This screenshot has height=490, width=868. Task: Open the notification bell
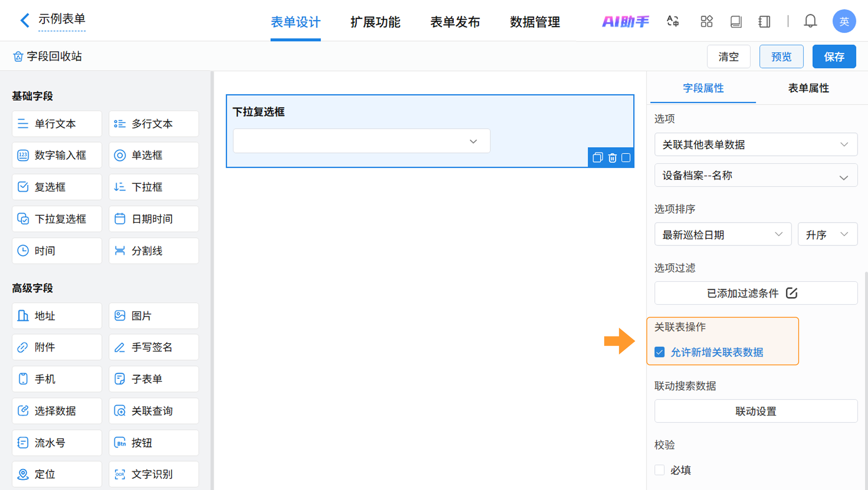click(810, 22)
